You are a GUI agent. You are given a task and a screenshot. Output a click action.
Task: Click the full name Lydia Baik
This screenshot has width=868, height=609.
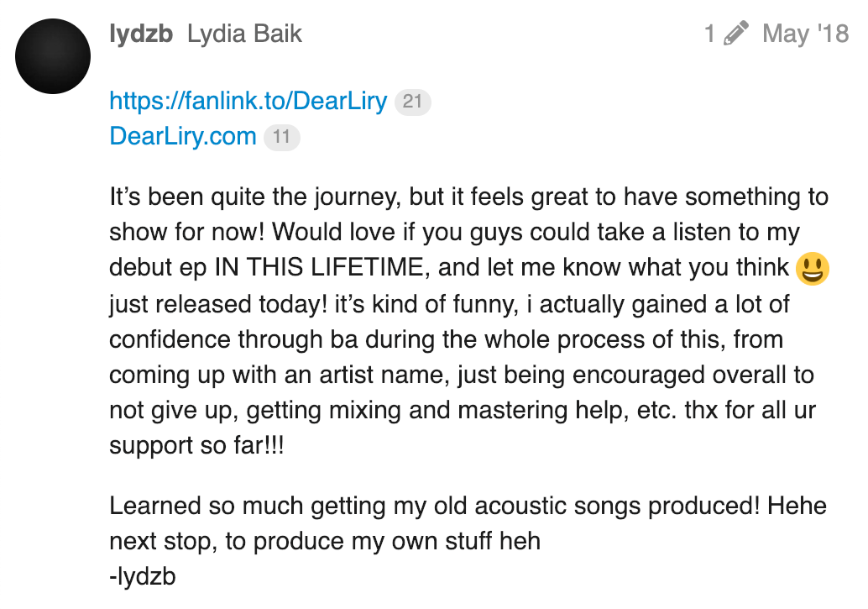[x=244, y=34]
